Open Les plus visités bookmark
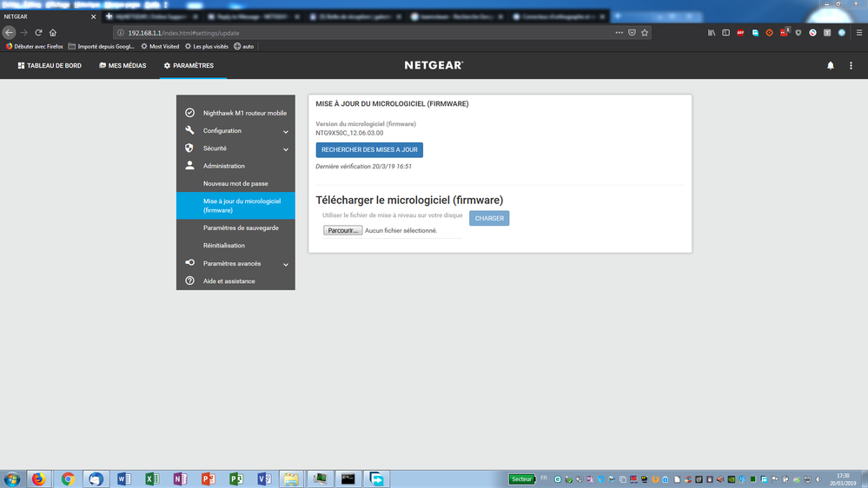This screenshot has height=488, width=868. pyautogui.click(x=207, y=47)
